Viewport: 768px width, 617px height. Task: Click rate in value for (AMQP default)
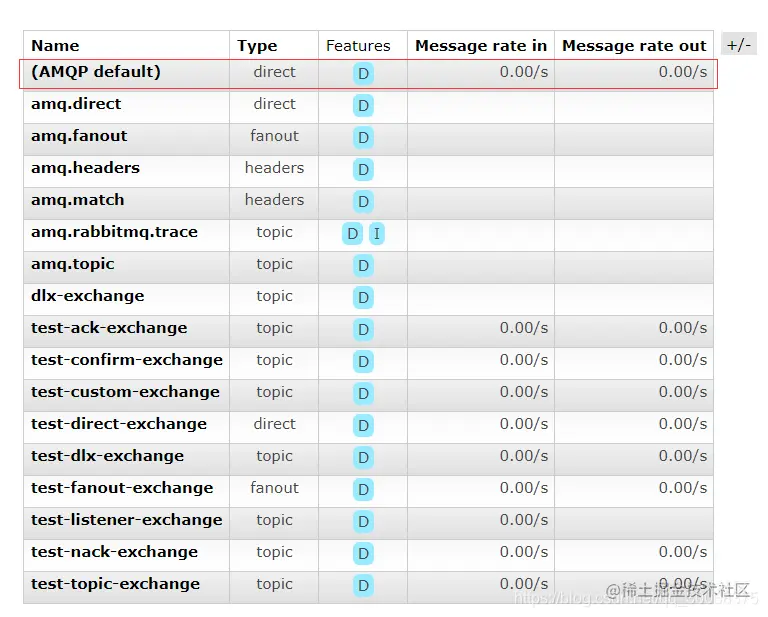pos(524,72)
